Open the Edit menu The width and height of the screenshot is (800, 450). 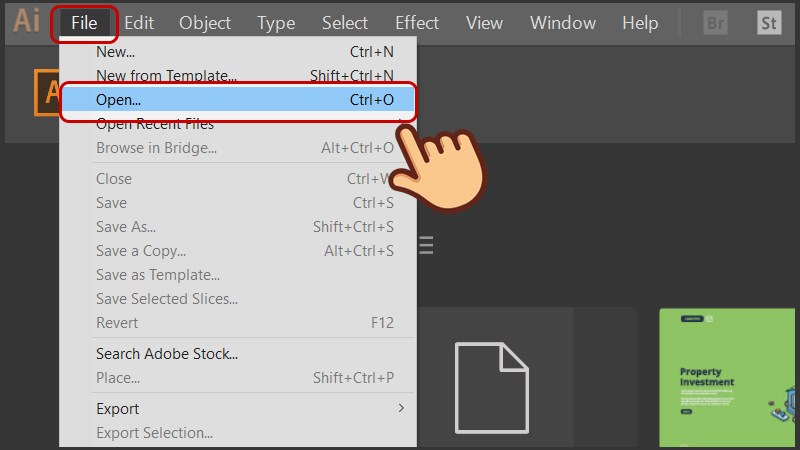pos(138,22)
